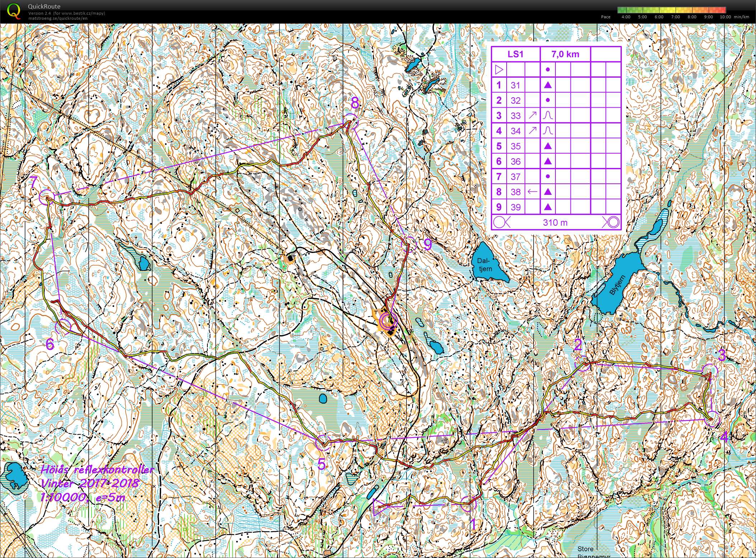Click the knoll symbol in row 3
Viewport: 756px width, 558px height.
click(548, 116)
